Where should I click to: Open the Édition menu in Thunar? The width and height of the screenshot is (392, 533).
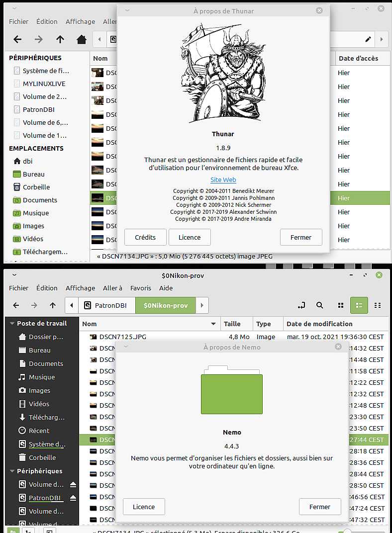[47, 21]
